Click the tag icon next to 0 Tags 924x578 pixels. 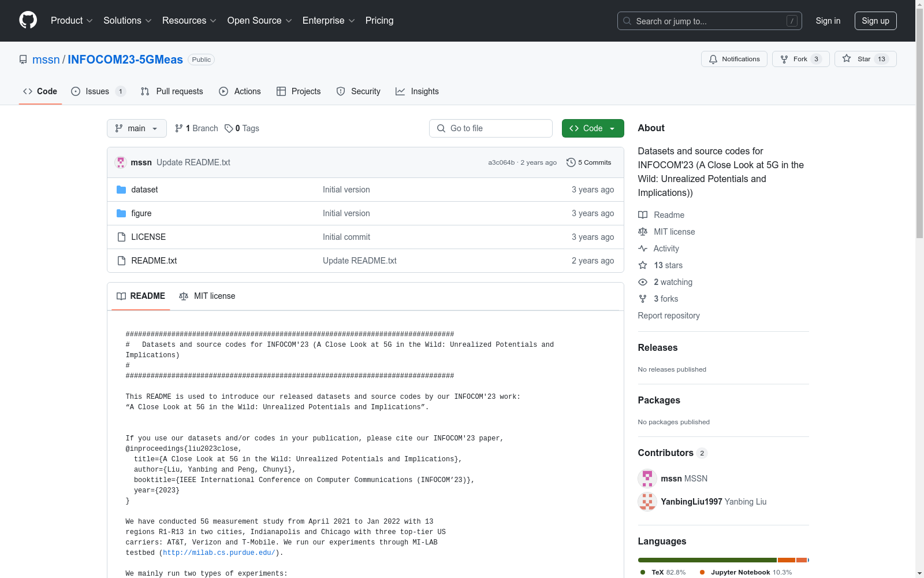(x=229, y=128)
